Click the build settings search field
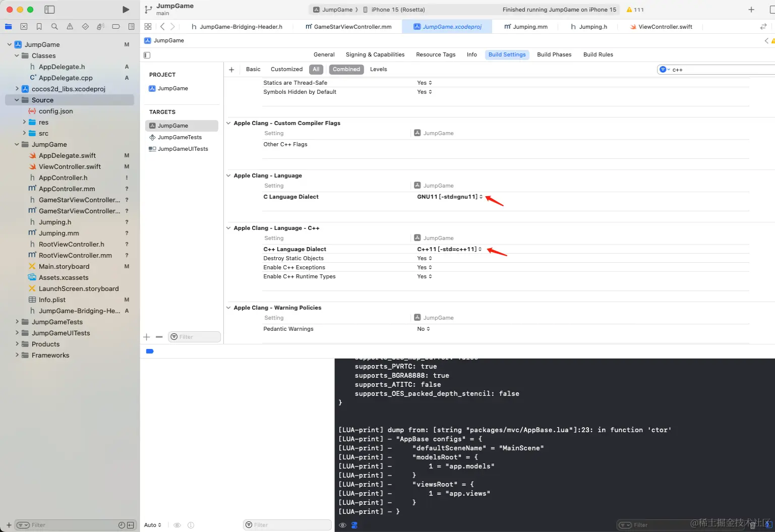This screenshot has height=532, width=775. click(x=716, y=70)
